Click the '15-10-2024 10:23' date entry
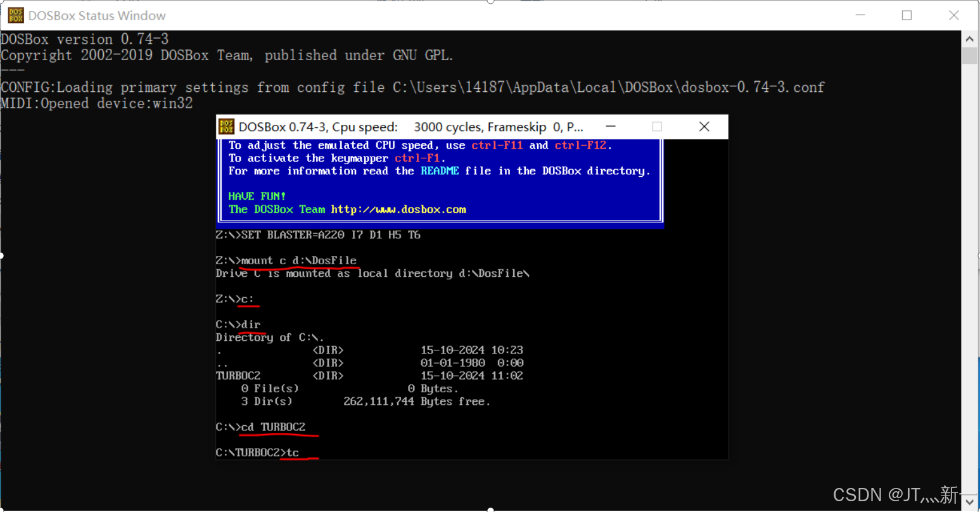This screenshot has width=980, height=512. (472, 350)
